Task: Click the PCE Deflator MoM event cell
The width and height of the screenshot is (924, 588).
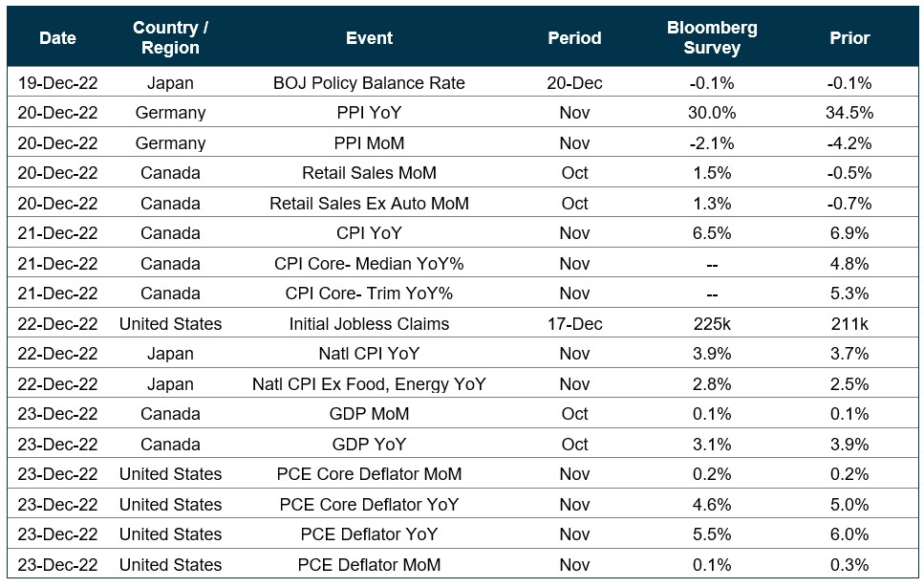Action: pyautogui.click(x=369, y=565)
